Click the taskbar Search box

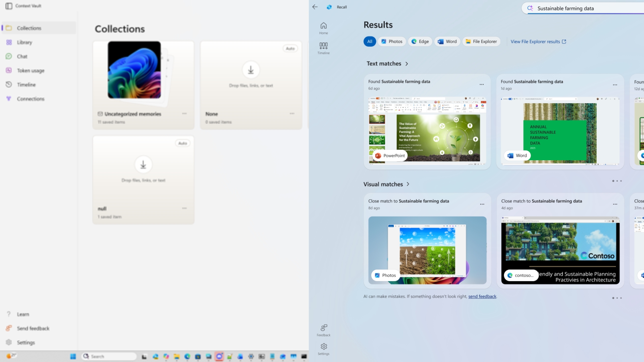tap(109, 356)
